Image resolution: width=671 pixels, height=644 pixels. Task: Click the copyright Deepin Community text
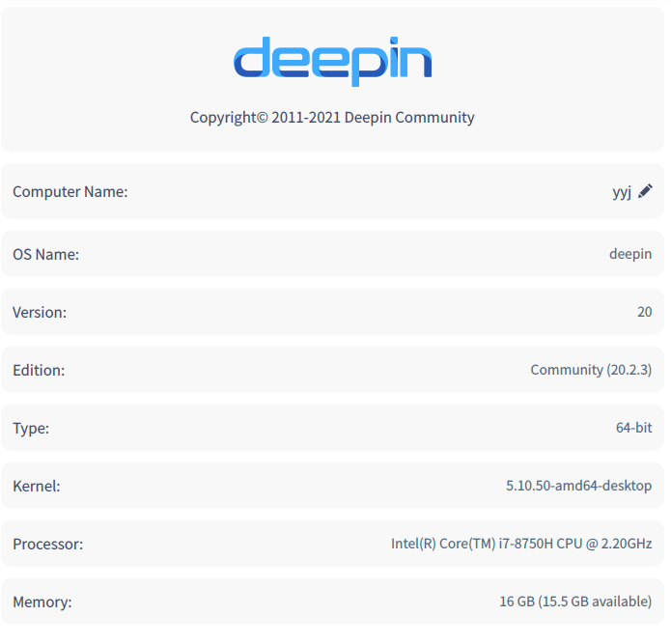click(332, 117)
